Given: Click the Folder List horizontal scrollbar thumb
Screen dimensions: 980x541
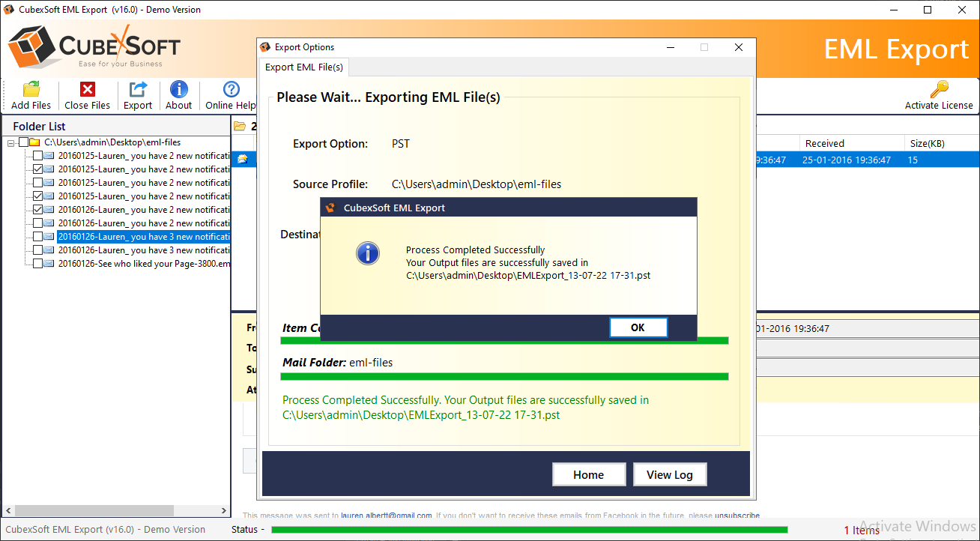Looking at the screenshot, I should tap(94, 510).
